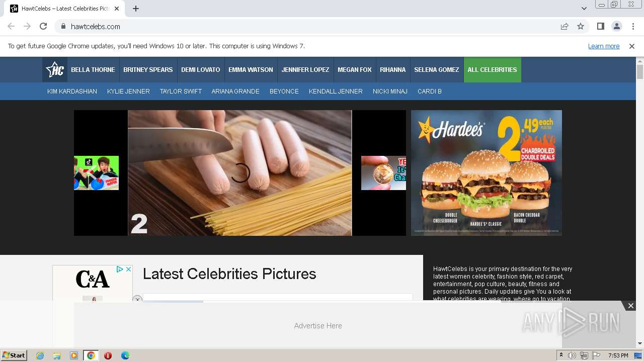Open the Opera taskbar icon
The image size is (644, 362).
(x=108, y=355)
